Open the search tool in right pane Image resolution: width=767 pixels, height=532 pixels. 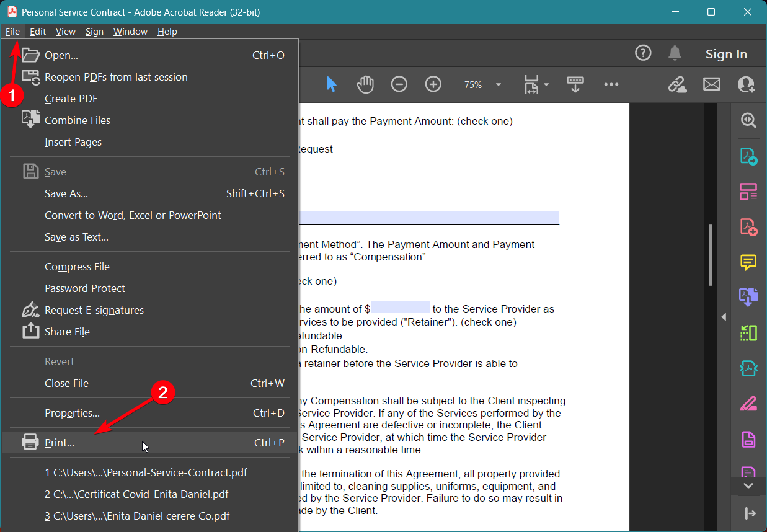[748, 120]
